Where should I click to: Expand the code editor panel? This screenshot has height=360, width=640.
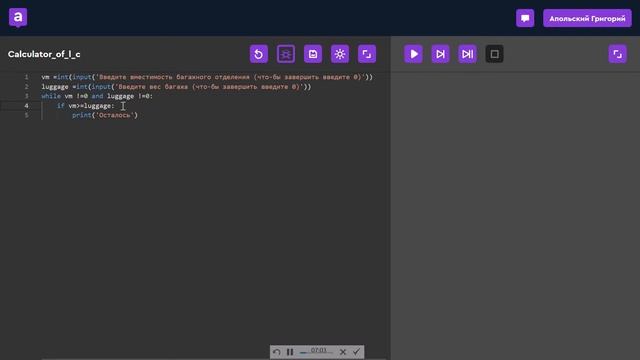[x=367, y=54]
